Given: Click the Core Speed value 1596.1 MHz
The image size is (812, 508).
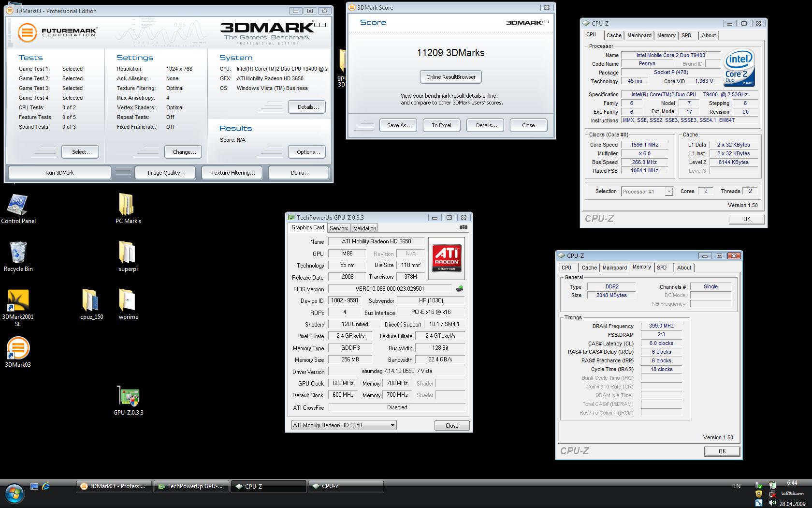Looking at the screenshot, I should tap(644, 145).
